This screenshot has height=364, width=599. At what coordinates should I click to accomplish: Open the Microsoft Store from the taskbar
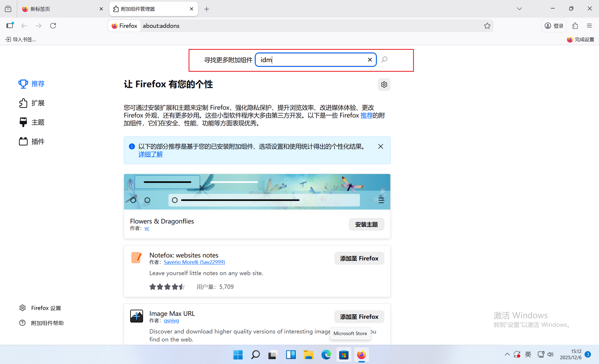point(344,355)
